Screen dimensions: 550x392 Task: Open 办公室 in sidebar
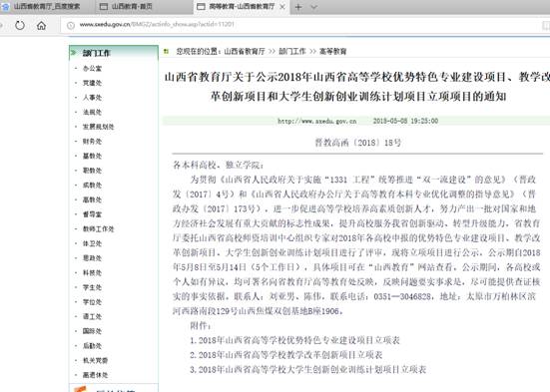(92, 69)
